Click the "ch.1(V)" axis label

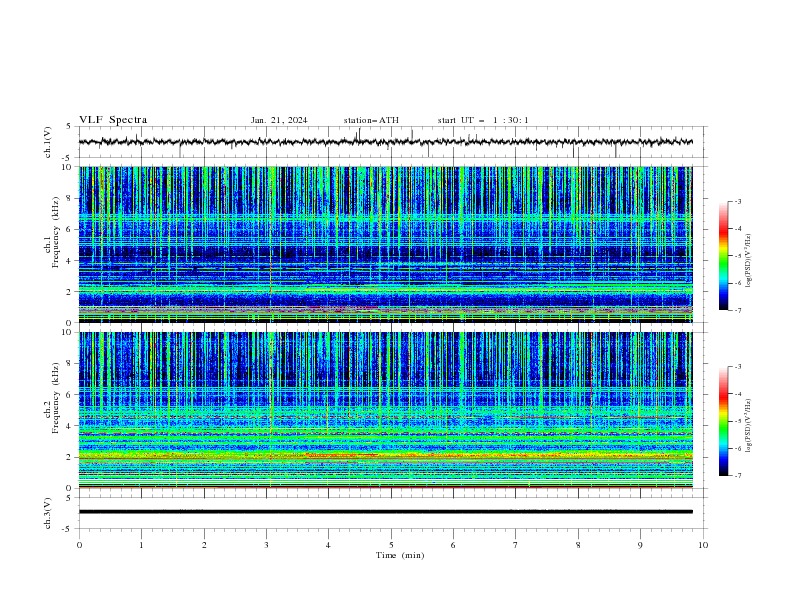(x=48, y=142)
